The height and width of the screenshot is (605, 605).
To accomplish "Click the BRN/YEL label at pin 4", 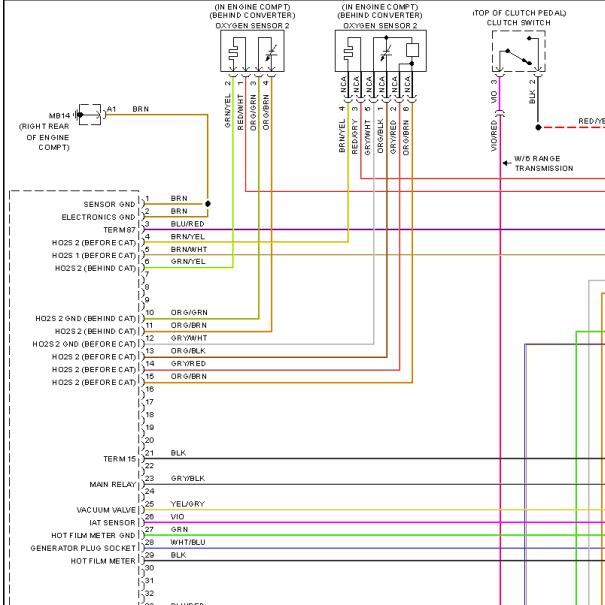I will [x=188, y=237].
